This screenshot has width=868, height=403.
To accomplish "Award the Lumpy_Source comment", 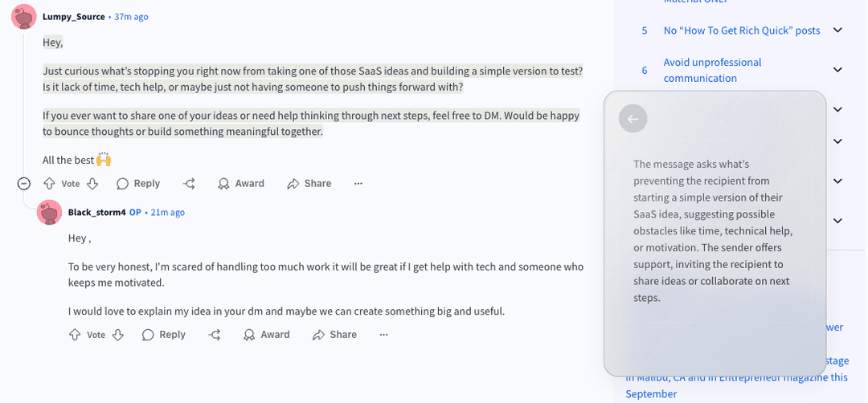I will [241, 184].
